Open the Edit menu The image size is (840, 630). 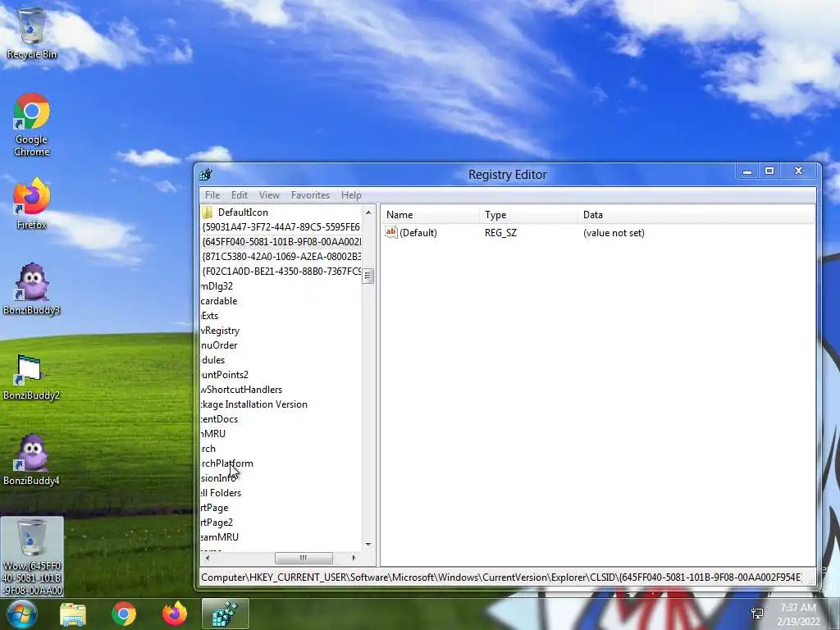[240, 195]
